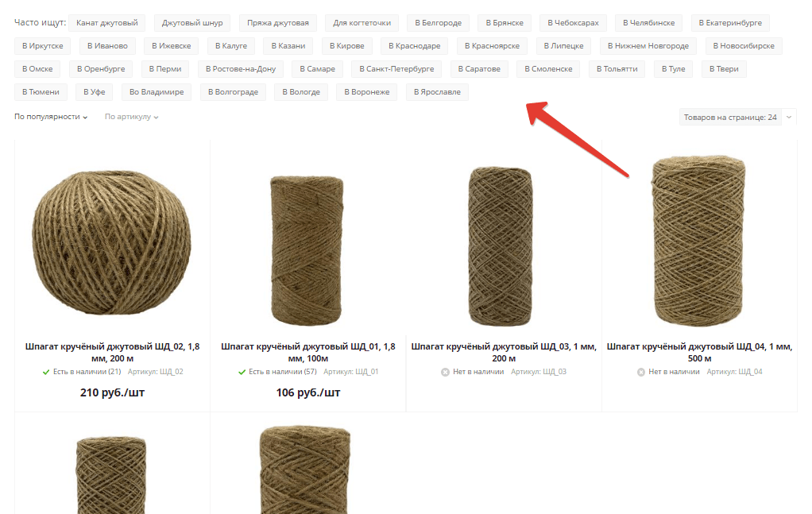Choose the Для когтеточки tag

coord(362,23)
